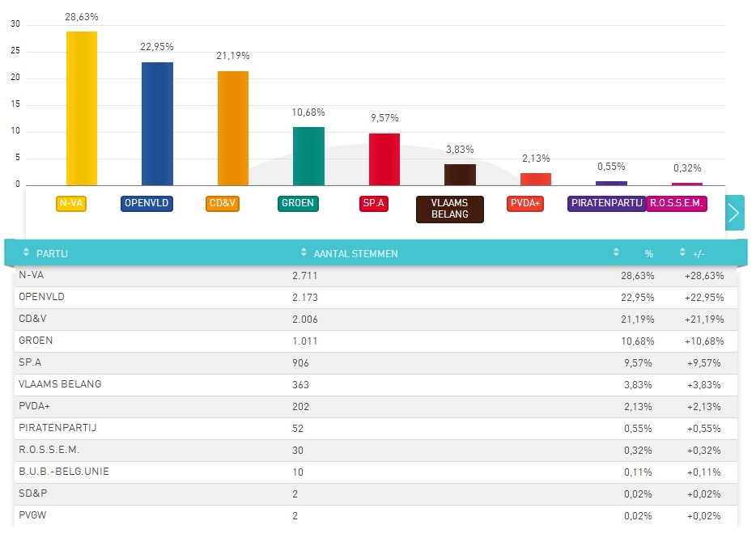This screenshot has width=756, height=542.
Task: Select the OPENVLD party label button
Action: (147, 203)
